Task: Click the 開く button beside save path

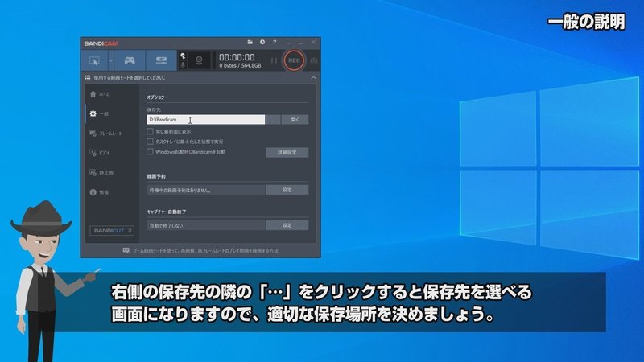Action: (295, 119)
